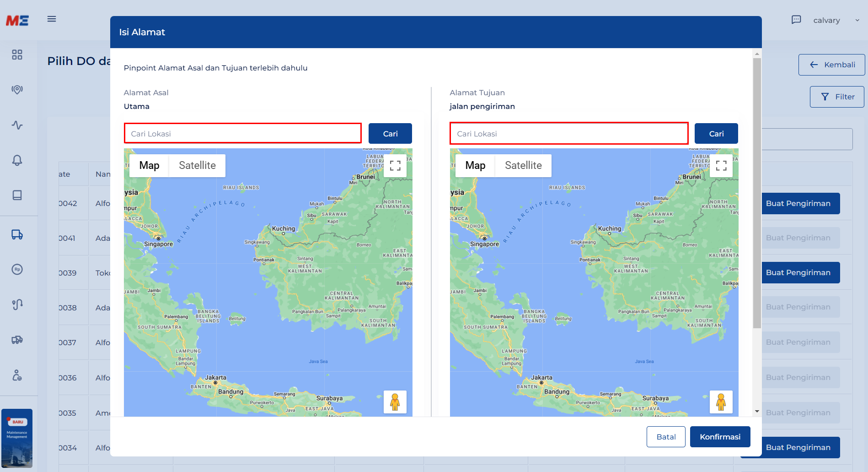Toggle fullscreen on Alamat Tujuan map
This screenshot has width=868, height=472.
(x=721, y=166)
